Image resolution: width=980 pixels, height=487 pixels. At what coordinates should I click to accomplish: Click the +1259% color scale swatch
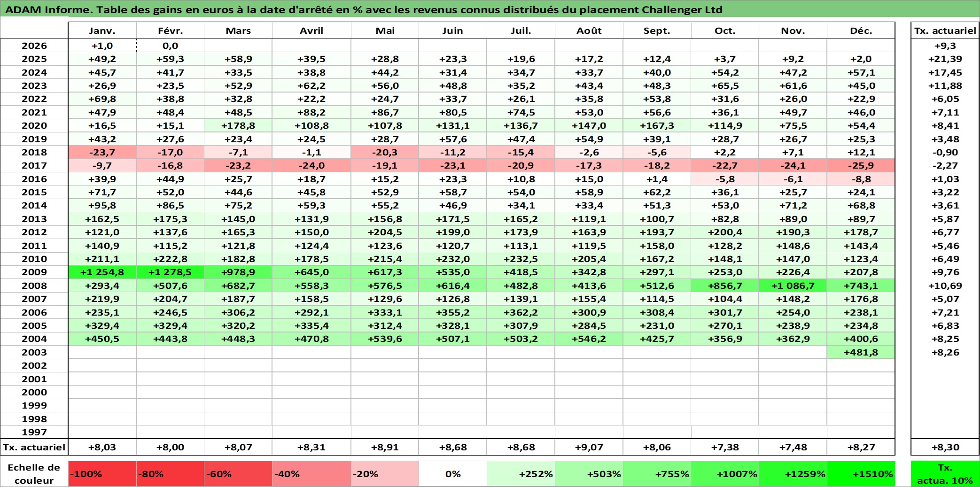pos(793,474)
